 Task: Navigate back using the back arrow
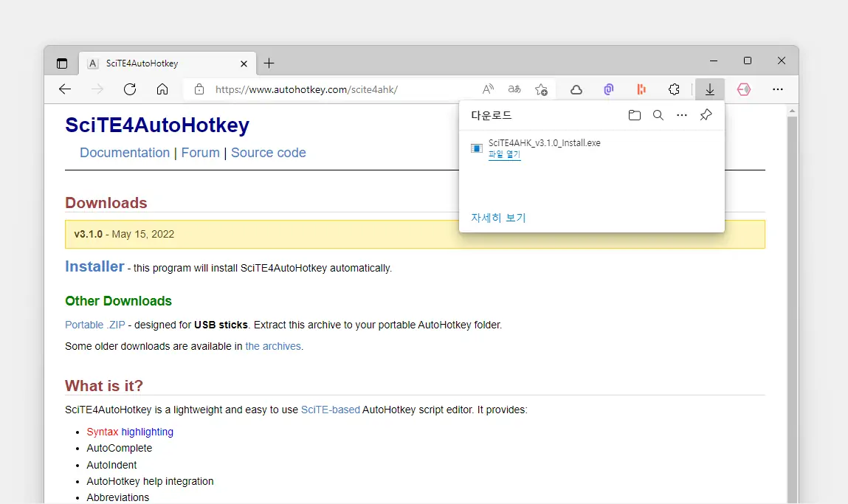click(x=65, y=89)
